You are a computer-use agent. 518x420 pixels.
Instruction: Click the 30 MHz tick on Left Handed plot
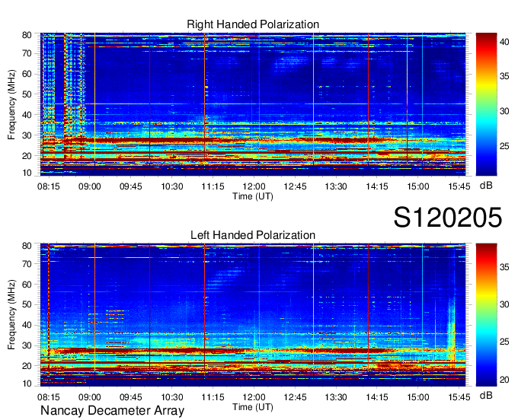(27, 345)
